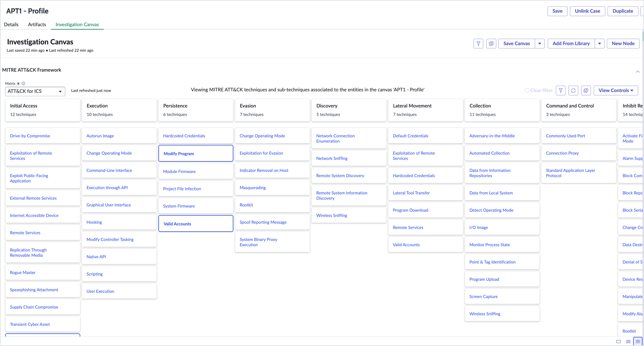644x346 pixels.
Task: Open the Add From Library dropdown arrow
Action: 599,44
